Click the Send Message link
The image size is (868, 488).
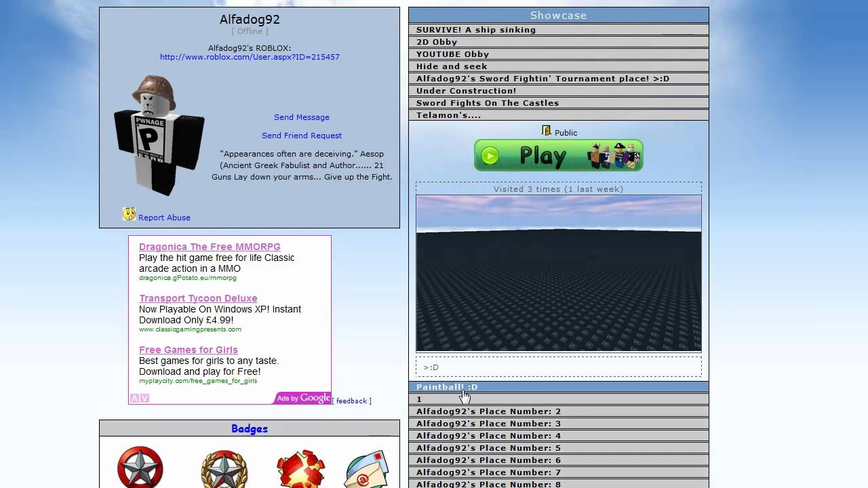[x=302, y=117]
